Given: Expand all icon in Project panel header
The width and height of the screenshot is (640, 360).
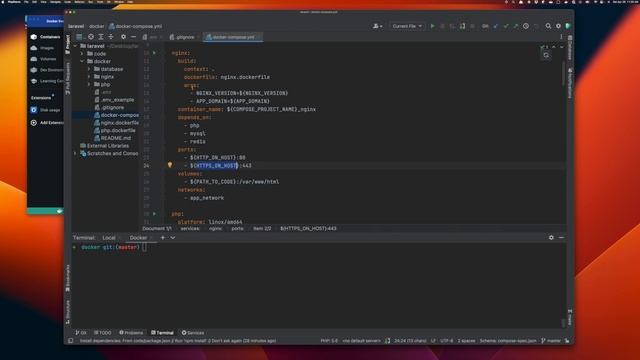Looking at the screenshot, I should [x=101, y=37].
